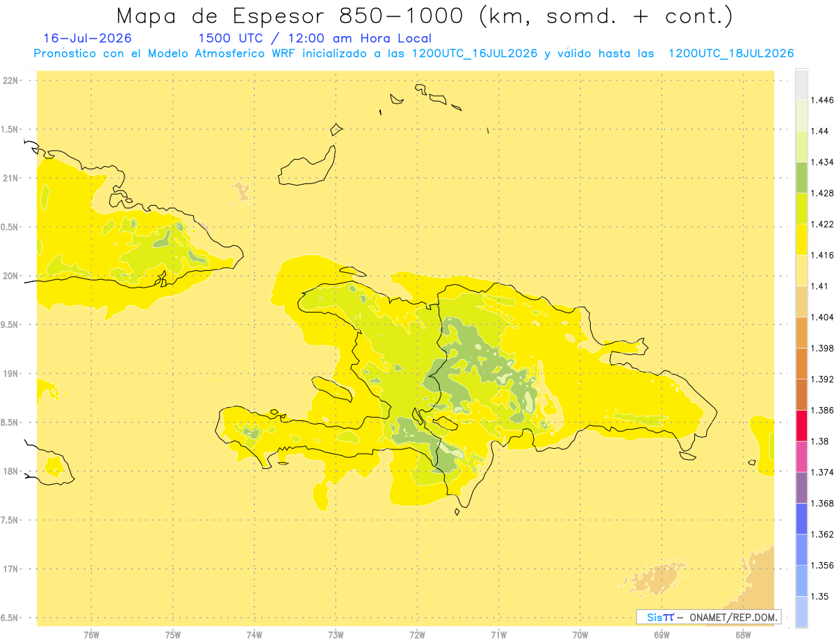Click the legend value 1.428
834x644 pixels.
[822, 193]
